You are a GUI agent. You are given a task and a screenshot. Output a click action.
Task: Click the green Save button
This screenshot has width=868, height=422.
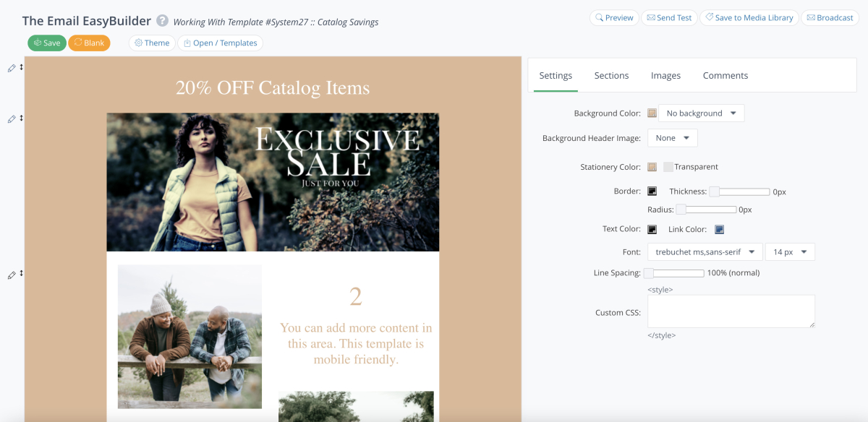pos(47,43)
